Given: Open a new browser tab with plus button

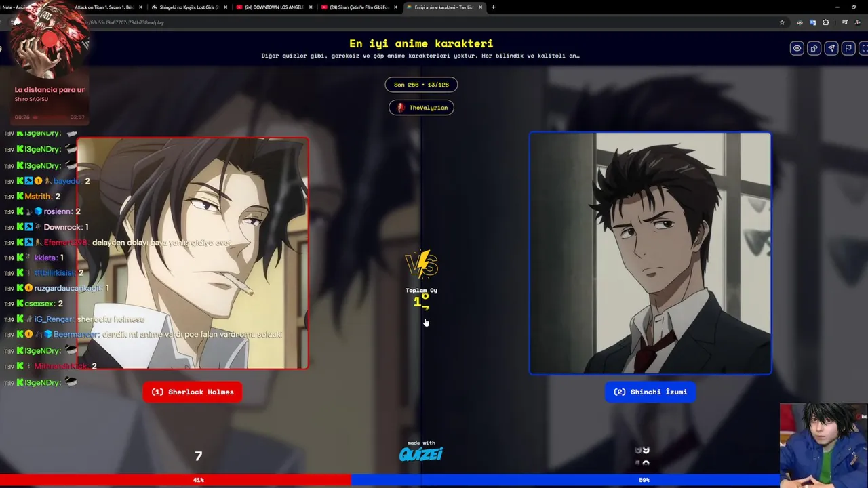Looking at the screenshot, I should pos(493,7).
